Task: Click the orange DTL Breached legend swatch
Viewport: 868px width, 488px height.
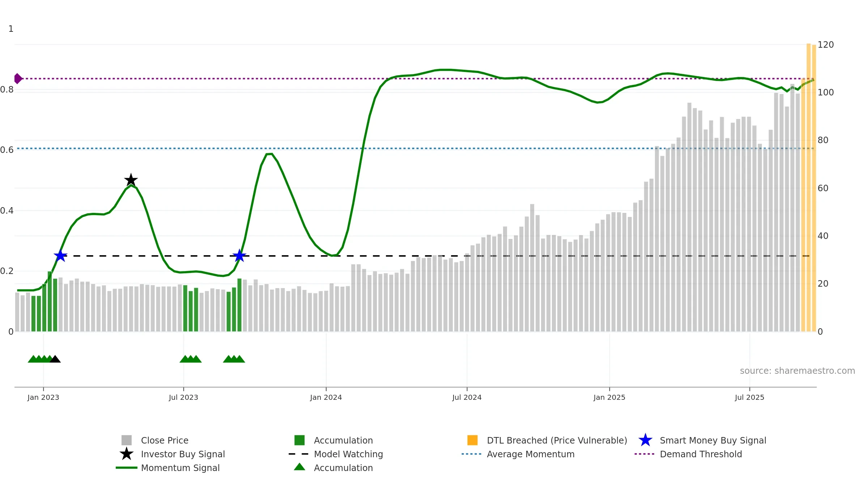Action: pos(472,440)
